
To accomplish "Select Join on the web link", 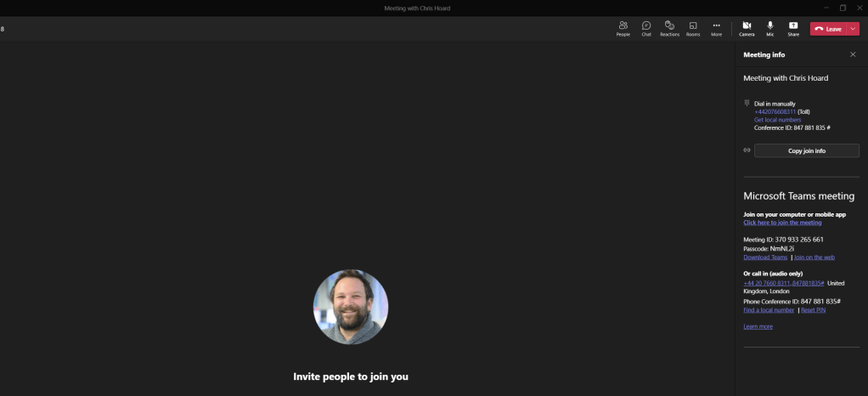I will 814,257.
